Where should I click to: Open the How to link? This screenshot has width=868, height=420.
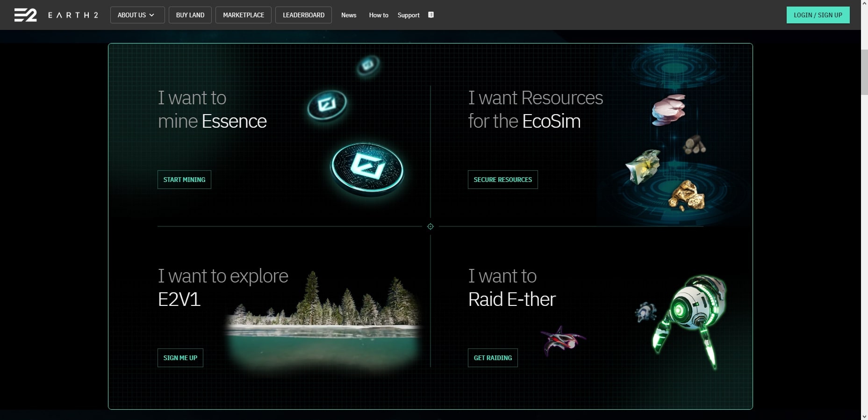[x=379, y=15]
